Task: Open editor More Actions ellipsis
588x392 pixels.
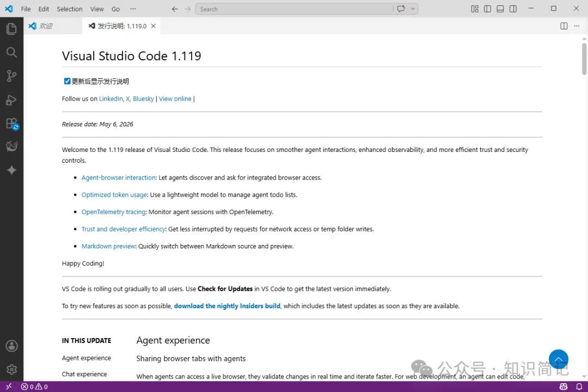Action: [577, 26]
